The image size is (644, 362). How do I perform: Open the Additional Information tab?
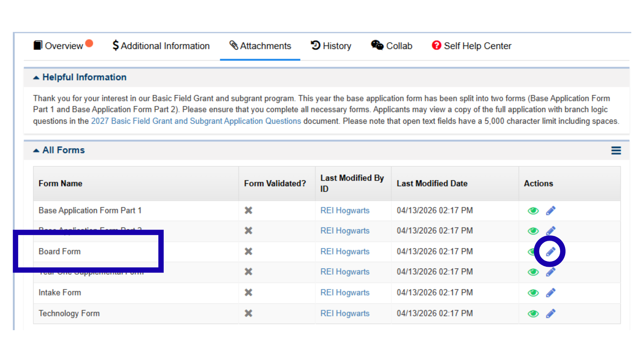click(161, 46)
